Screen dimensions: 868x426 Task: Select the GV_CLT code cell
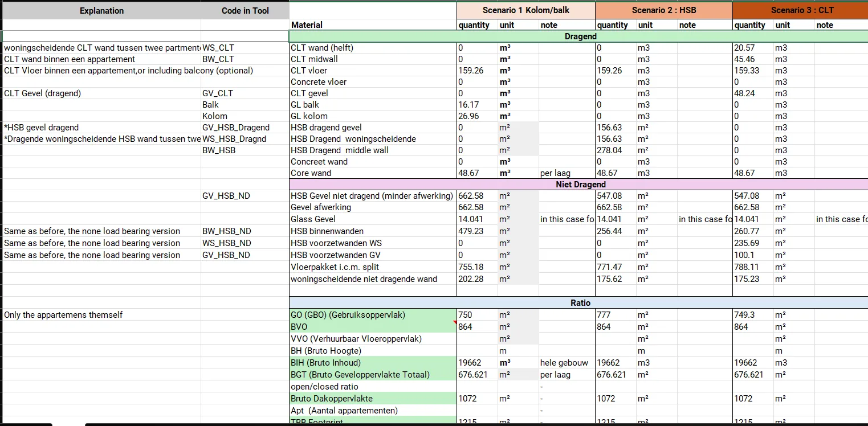coord(245,93)
